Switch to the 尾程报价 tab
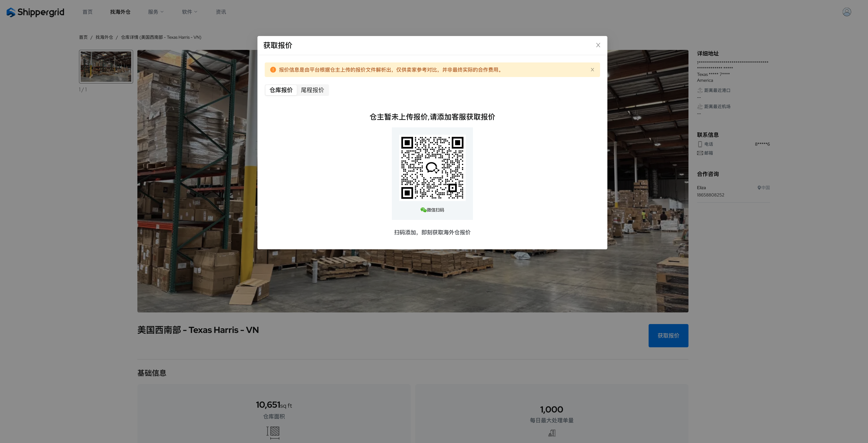 tap(312, 90)
